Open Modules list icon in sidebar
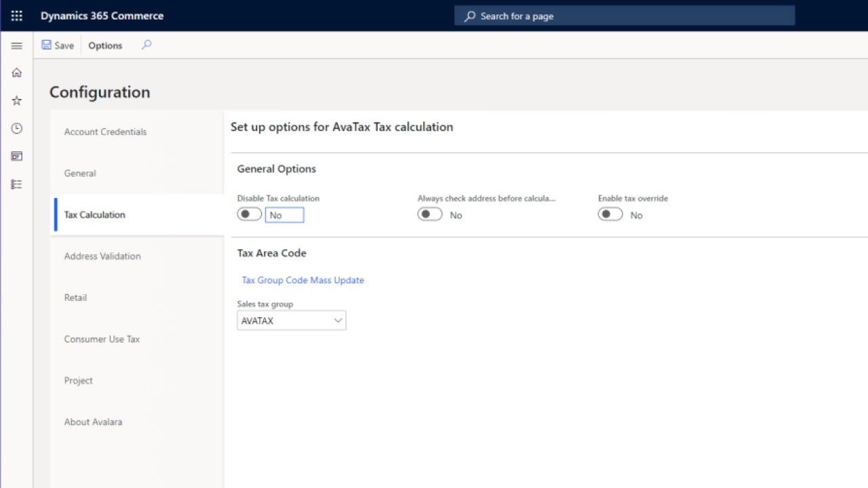The image size is (868, 488). pyautogui.click(x=17, y=184)
